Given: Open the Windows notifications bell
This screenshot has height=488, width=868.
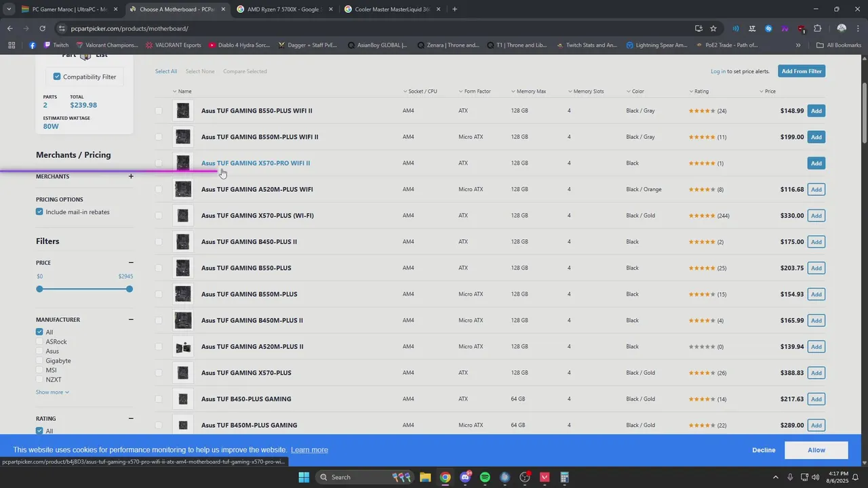Looking at the screenshot, I should click(x=855, y=477).
